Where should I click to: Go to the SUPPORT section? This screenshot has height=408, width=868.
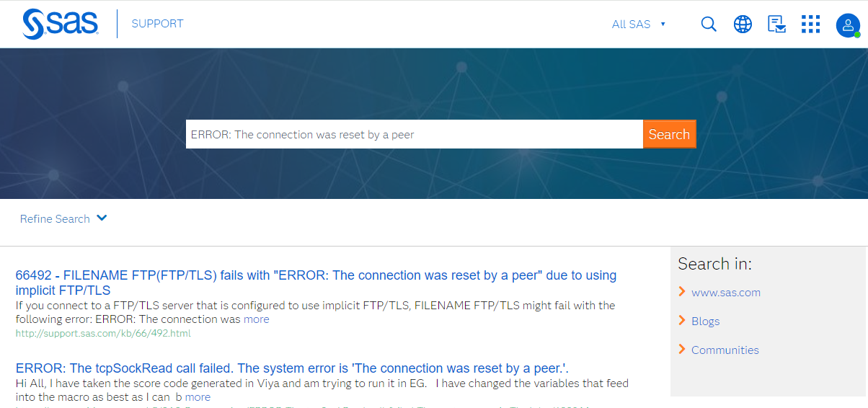pos(157,24)
